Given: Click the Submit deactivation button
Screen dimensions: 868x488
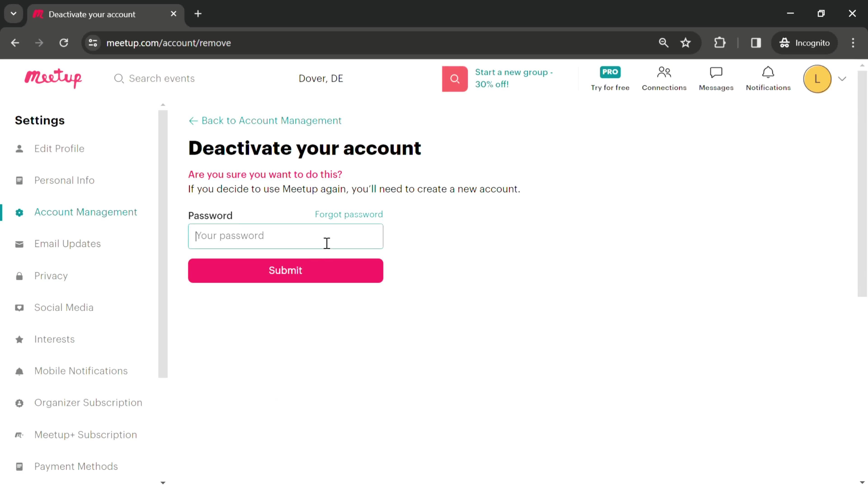Looking at the screenshot, I should click(285, 270).
